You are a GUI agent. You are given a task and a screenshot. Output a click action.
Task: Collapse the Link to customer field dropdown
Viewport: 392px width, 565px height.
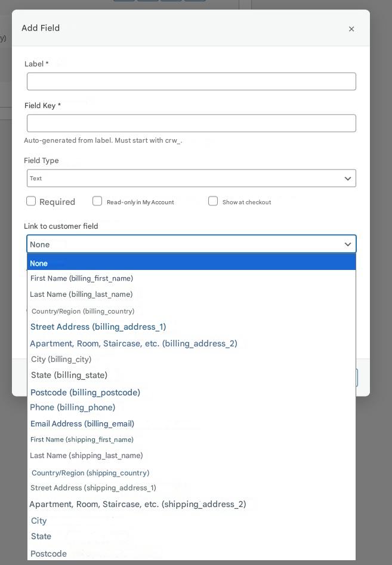coord(191,244)
